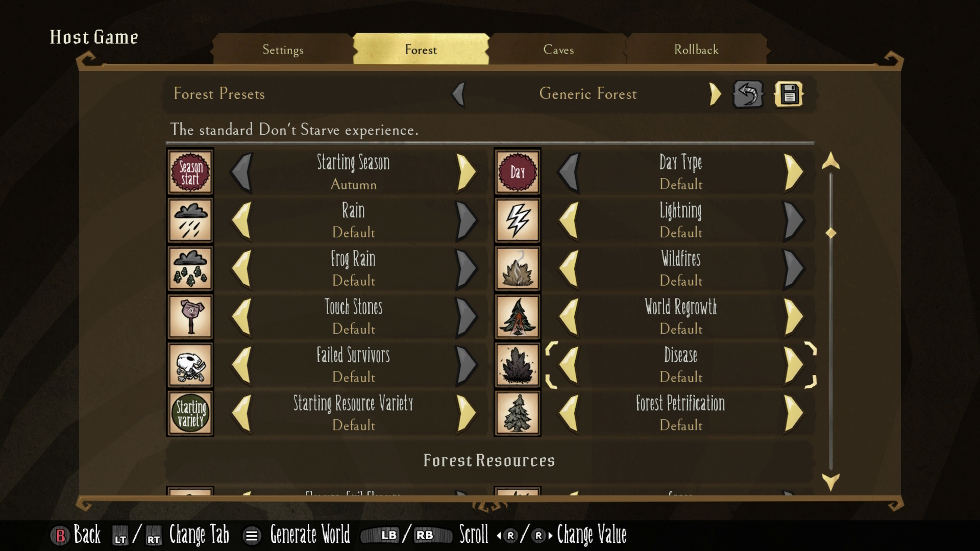Viewport: 980px width, 551px height.
Task: Click the Season Start icon
Action: (x=190, y=171)
